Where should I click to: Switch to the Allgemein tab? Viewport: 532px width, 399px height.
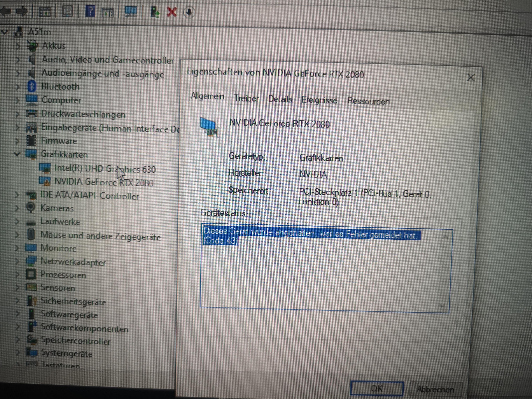click(208, 96)
